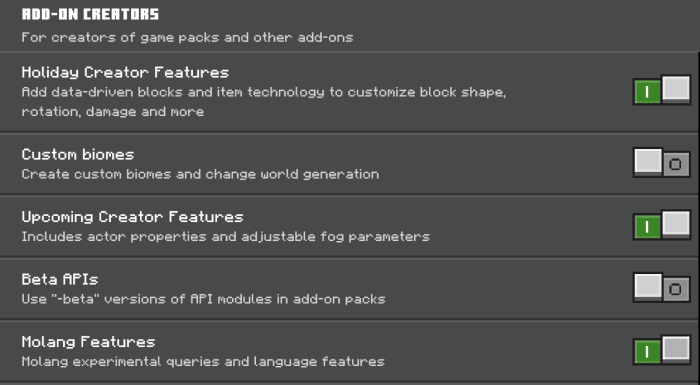Image resolution: width=700 pixels, height=385 pixels.
Task: Select the Beta APIs title text
Action: [60, 280]
